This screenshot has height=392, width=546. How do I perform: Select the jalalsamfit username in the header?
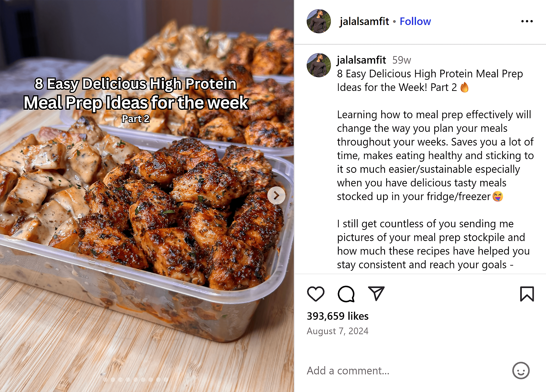(x=364, y=21)
